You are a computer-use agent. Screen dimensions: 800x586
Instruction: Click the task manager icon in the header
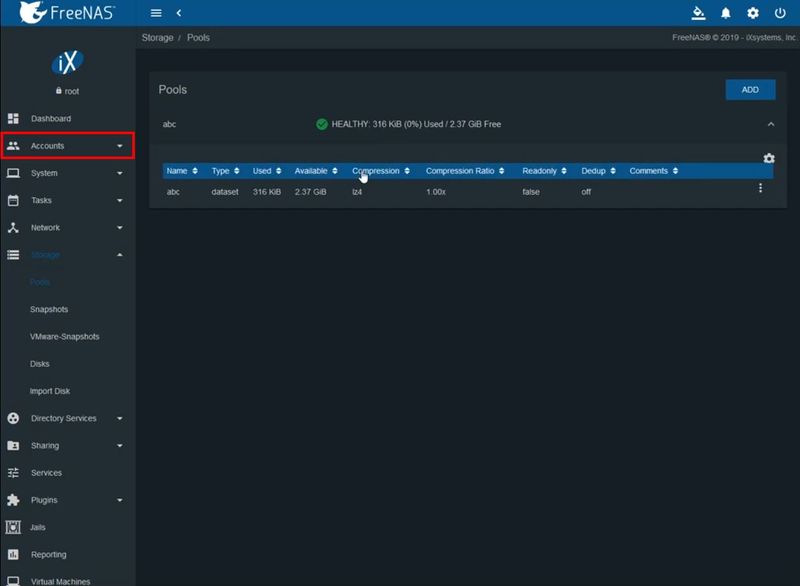pyautogui.click(x=696, y=13)
